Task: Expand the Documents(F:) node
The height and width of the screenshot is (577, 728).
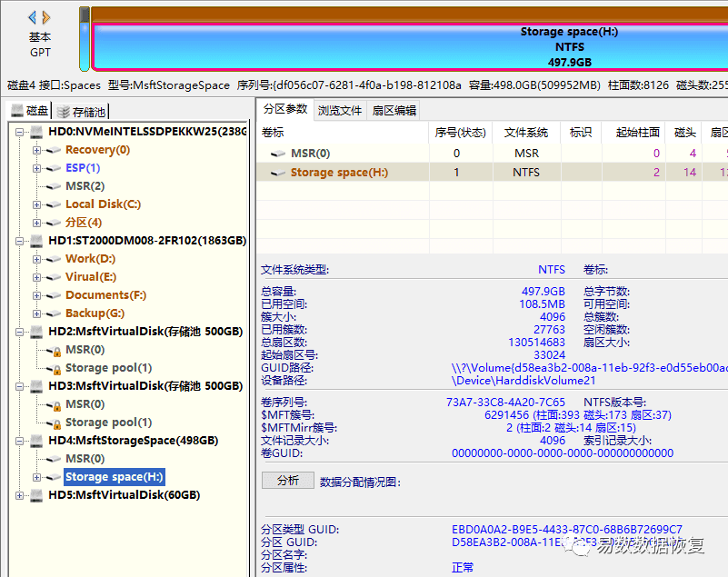Action: tap(36, 295)
